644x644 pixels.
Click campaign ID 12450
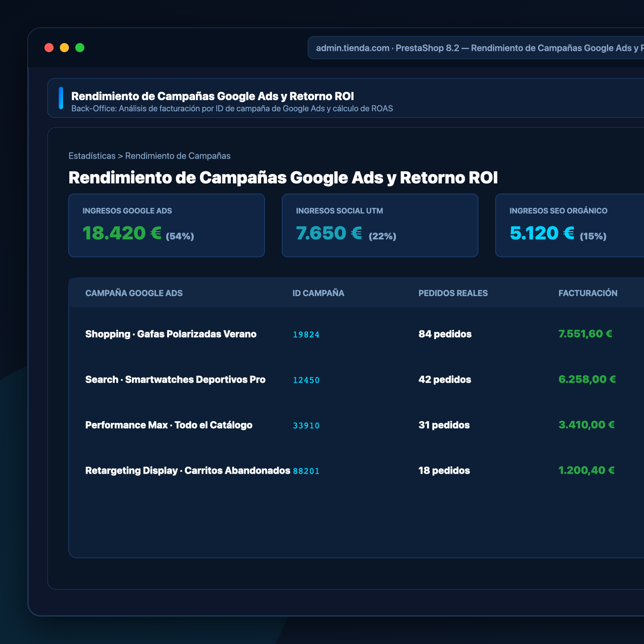tap(306, 380)
